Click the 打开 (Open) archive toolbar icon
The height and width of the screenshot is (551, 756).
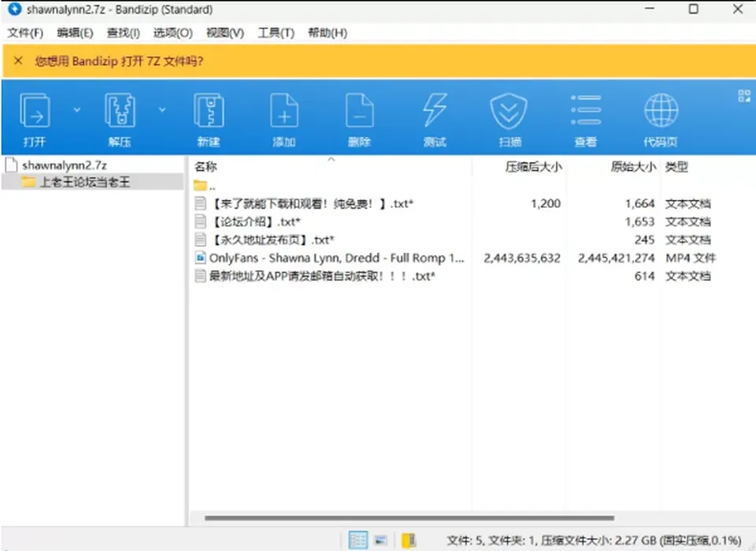click(x=35, y=110)
